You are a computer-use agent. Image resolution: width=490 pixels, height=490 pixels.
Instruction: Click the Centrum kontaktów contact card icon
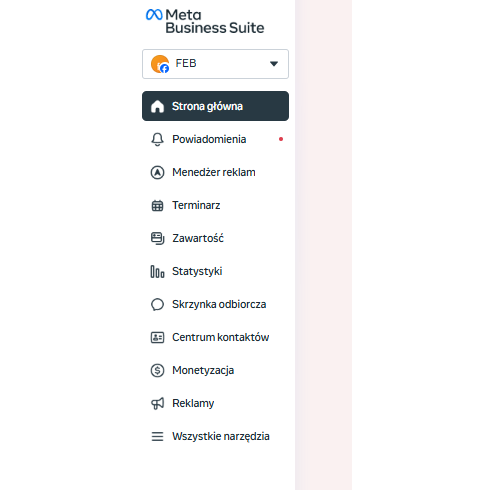157,337
